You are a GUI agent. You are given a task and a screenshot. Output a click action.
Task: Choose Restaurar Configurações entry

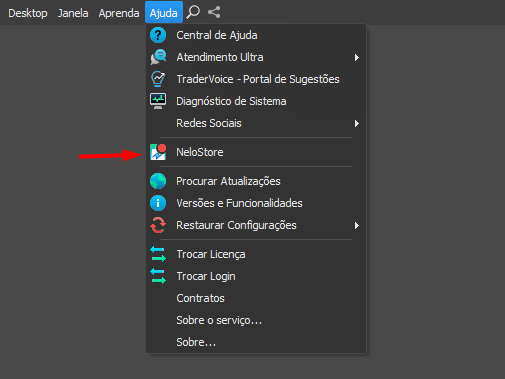click(x=256, y=225)
